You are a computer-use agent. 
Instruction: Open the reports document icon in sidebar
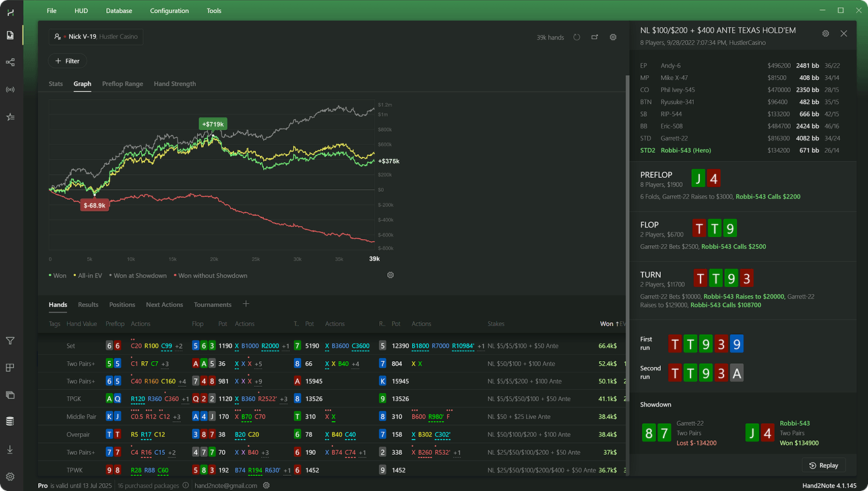point(10,35)
